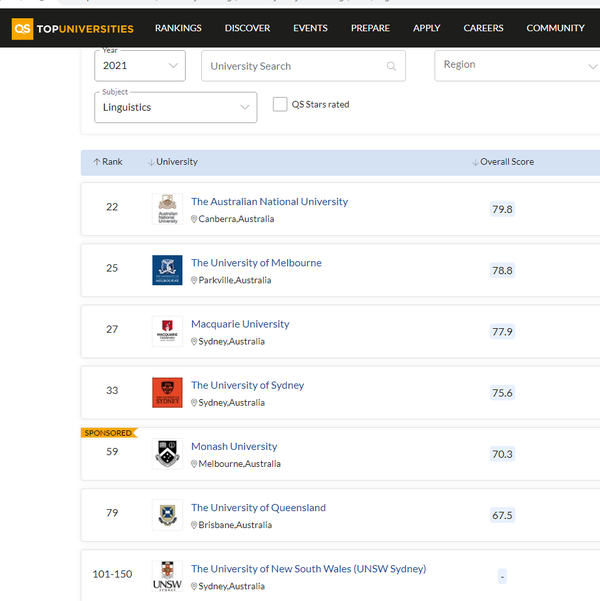Click the Parkville, Australia location text

click(x=235, y=280)
